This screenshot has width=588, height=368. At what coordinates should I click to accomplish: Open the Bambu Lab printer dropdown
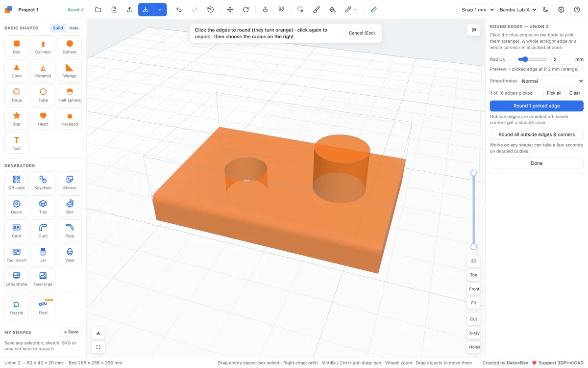coord(516,9)
